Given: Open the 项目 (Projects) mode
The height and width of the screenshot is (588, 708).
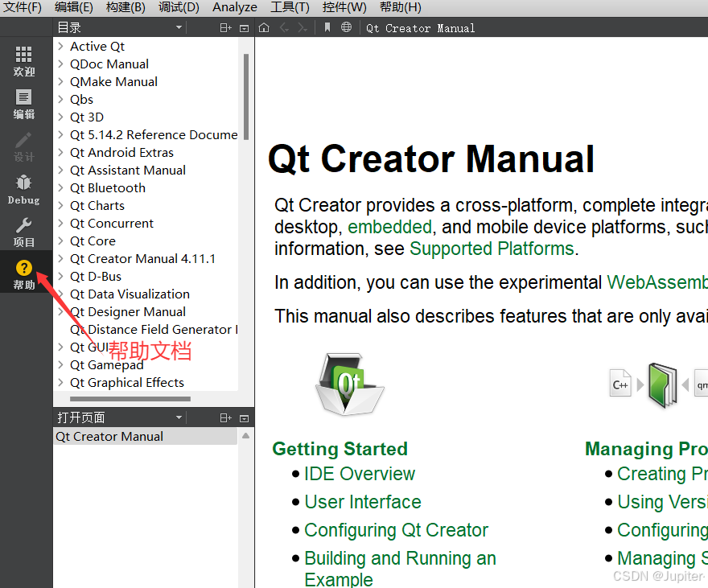Looking at the screenshot, I should click(x=23, y=232).
